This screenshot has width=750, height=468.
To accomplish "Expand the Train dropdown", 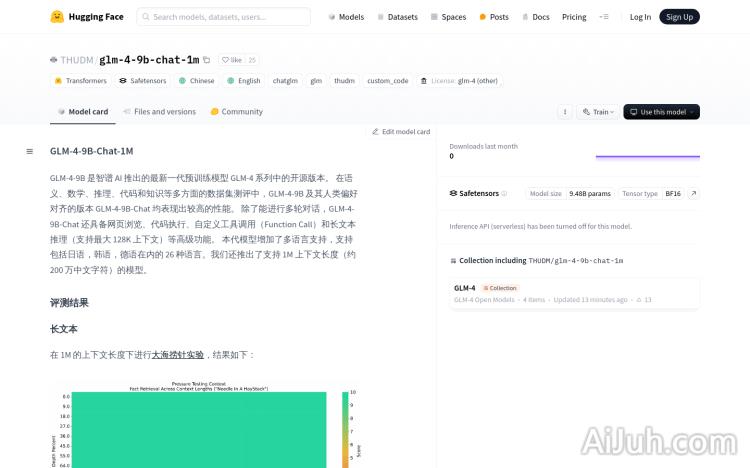I will [x=597, y=112].
